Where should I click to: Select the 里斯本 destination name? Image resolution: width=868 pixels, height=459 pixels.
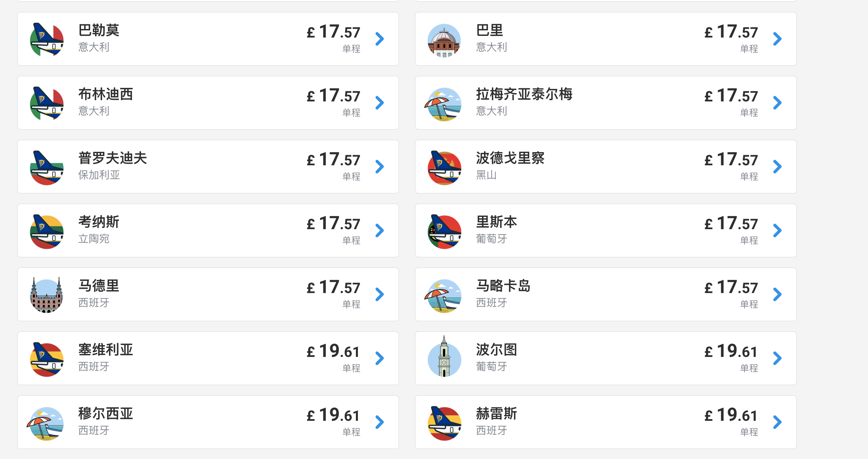(496, 222)
